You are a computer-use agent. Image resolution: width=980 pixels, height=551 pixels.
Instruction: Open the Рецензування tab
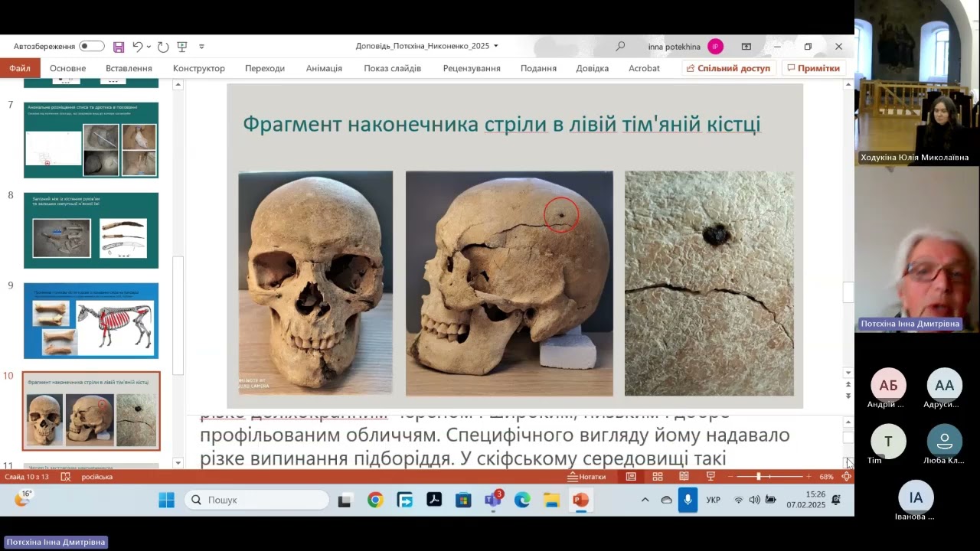[472, 68]
